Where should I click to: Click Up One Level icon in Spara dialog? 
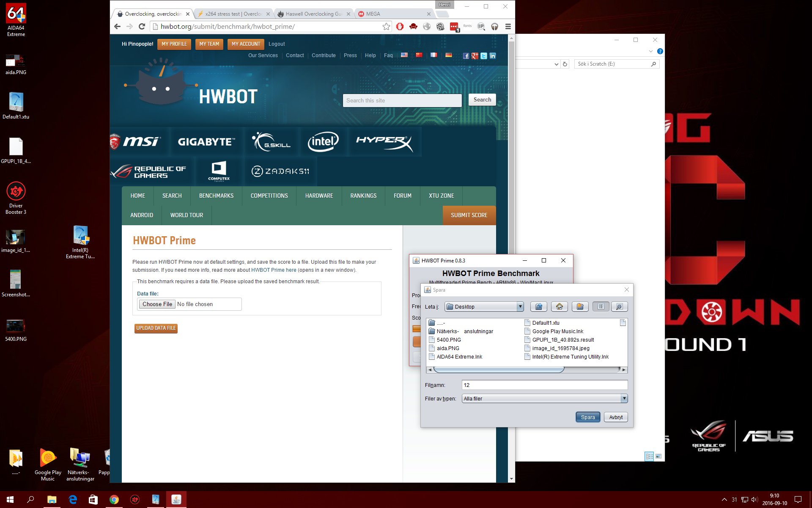pyautogui.click(x=538, y=306)
